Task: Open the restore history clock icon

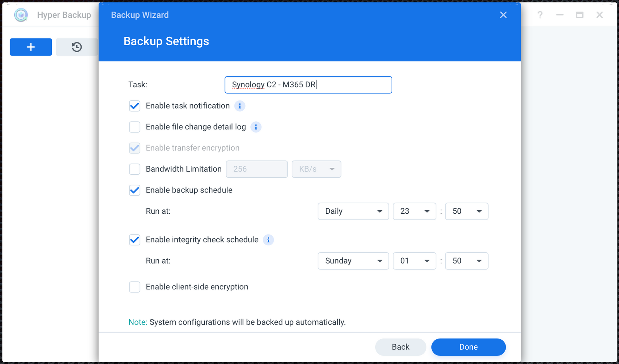Action: click(77, 47)
